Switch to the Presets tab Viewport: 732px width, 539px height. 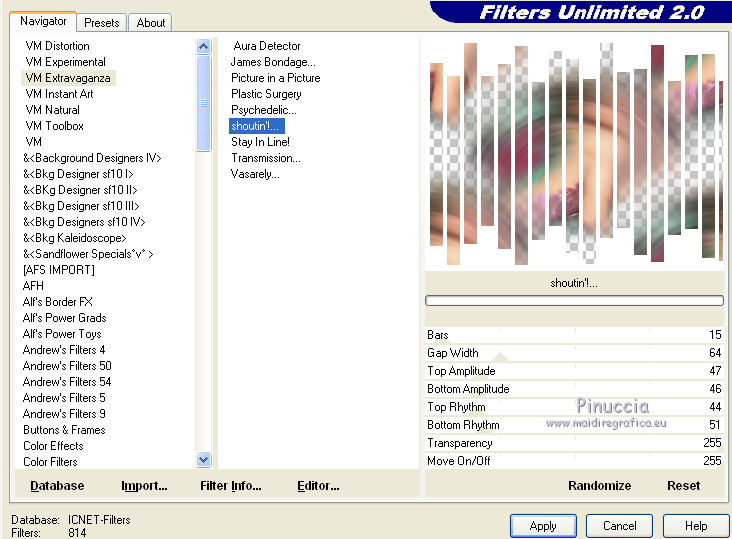tap(101, 22)
